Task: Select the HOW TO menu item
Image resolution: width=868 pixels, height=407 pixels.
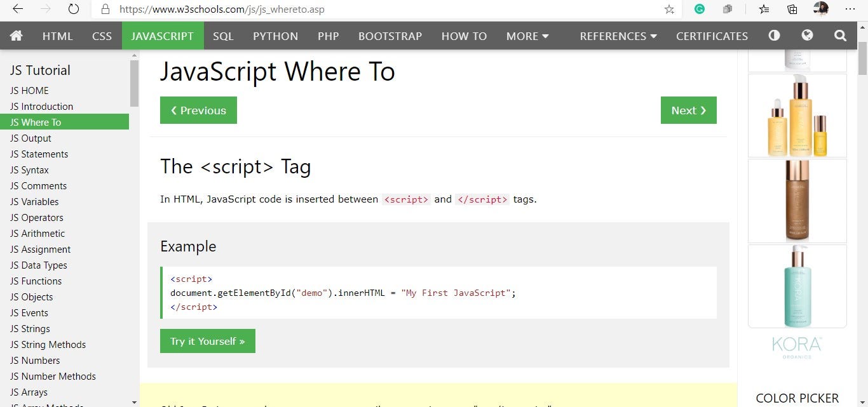Action: coord(464,36)
